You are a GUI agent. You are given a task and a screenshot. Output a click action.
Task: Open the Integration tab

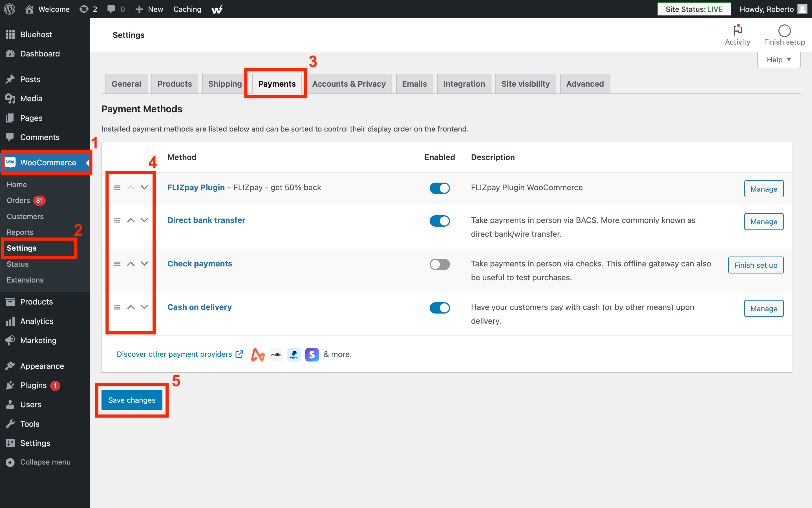click(464, 84)
